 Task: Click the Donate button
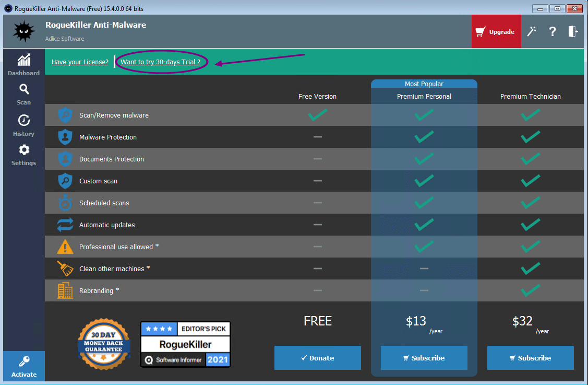(x=317, y=358)
